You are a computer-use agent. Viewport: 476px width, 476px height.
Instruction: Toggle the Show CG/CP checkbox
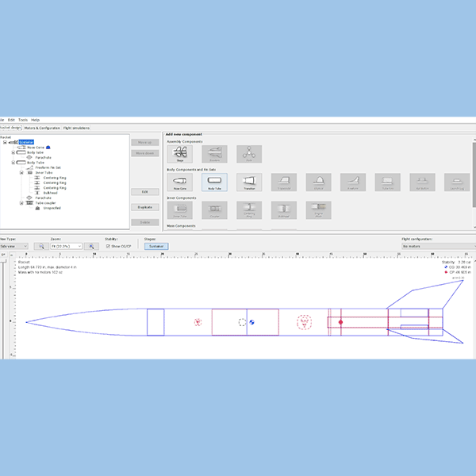(109, 247)
